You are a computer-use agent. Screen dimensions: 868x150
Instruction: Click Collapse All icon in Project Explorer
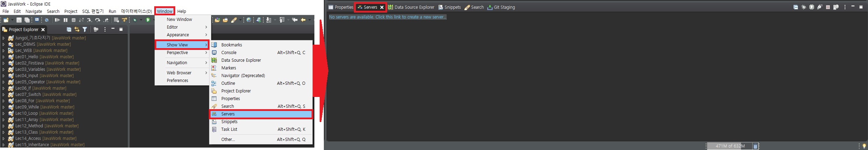point(69,30)
